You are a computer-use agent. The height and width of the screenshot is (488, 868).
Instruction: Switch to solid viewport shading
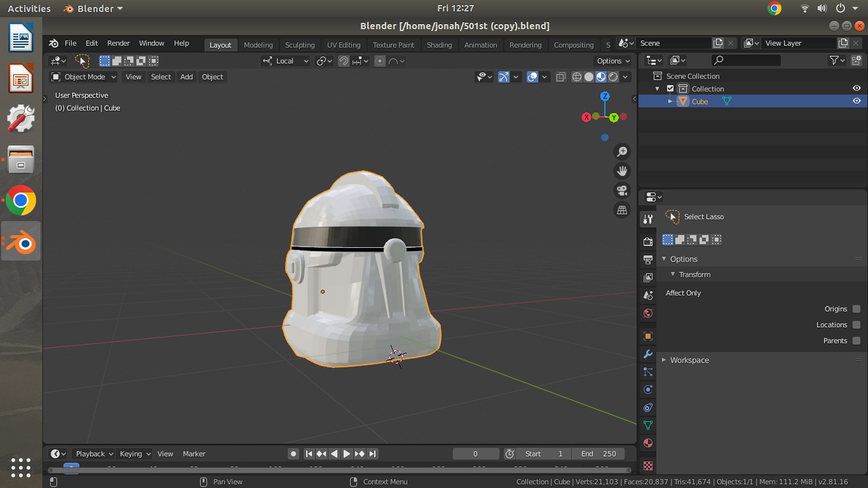(589, 77)
